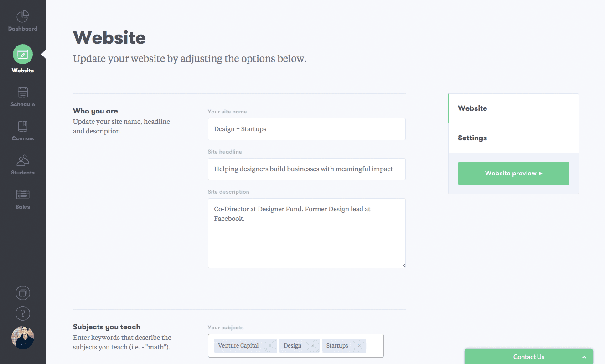The height and width of the screenshot is (364, 605).
Task: Edit the Site headline text box
Action: [306, 169]
